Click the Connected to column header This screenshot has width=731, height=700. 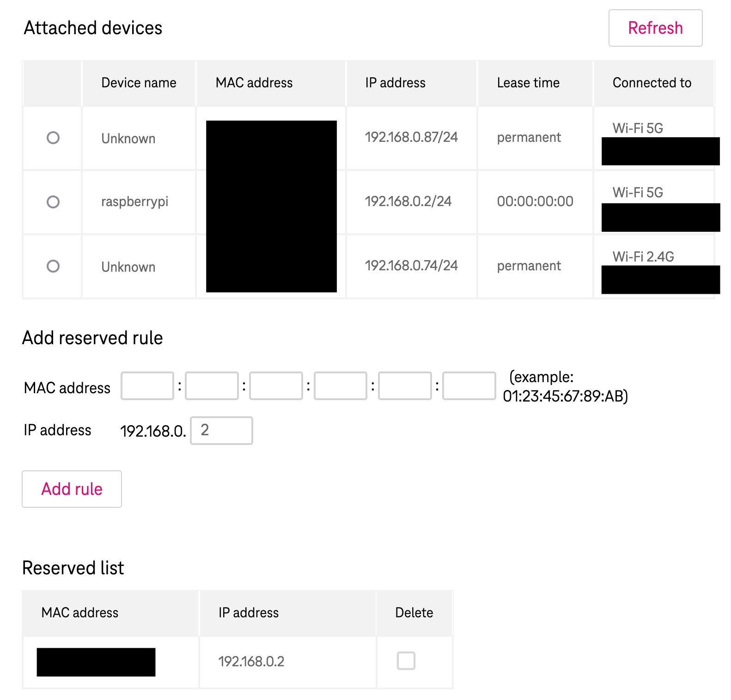coord(652,83)
